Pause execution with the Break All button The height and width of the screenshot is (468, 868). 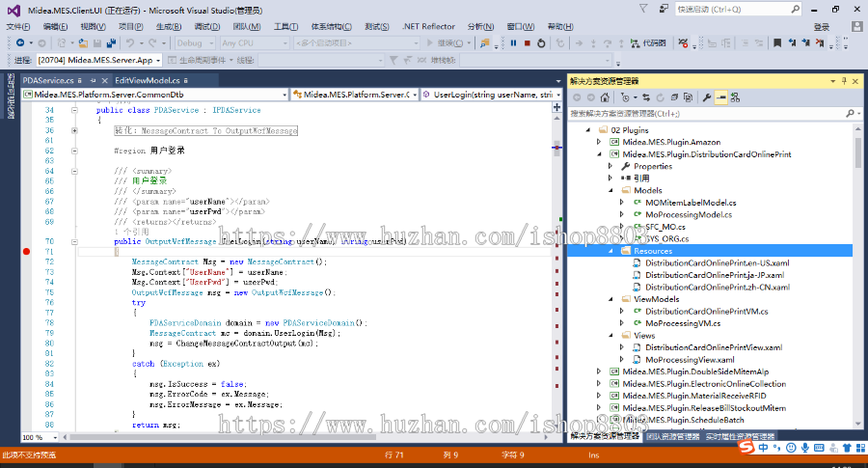click(x=514, y=43)
